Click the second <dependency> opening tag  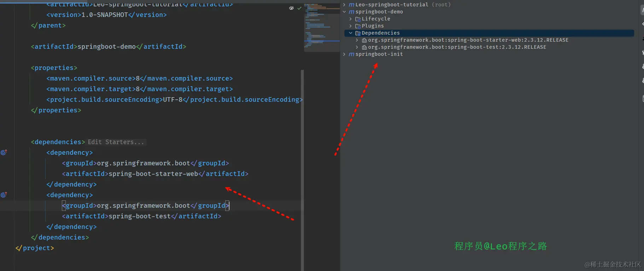coord(70,195)
